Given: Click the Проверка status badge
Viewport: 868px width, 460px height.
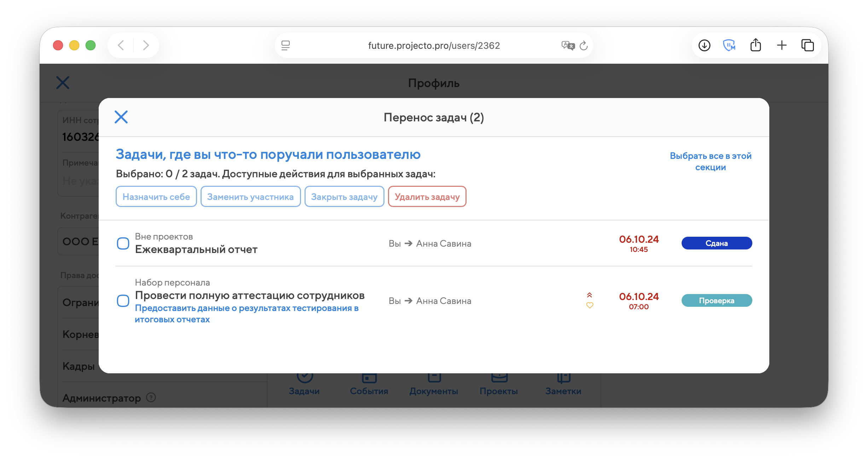Looking at the screenshot, I should coord(717,301).
